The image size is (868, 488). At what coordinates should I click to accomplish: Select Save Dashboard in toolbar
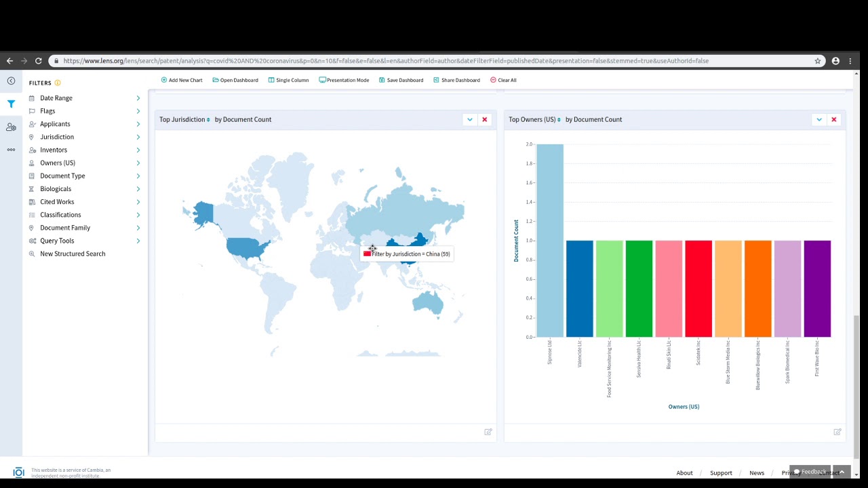pos(401,80)
